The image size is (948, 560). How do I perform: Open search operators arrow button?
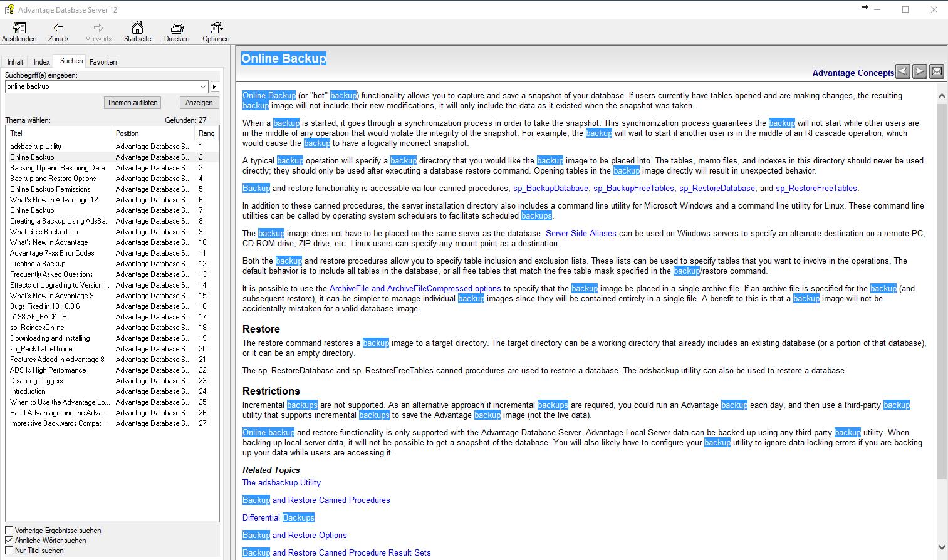214,87
